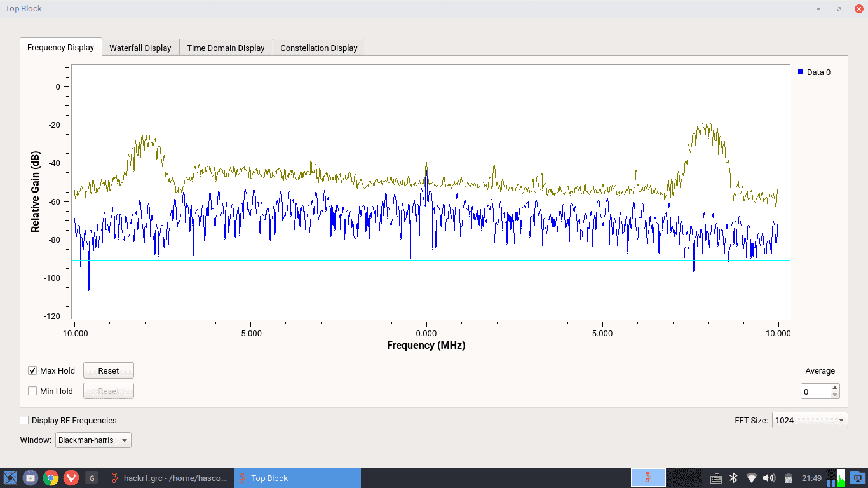This screenshot has height=488, width=868.
Task: Uncheck the Max Hold checkbox
Action: (32, 371)
